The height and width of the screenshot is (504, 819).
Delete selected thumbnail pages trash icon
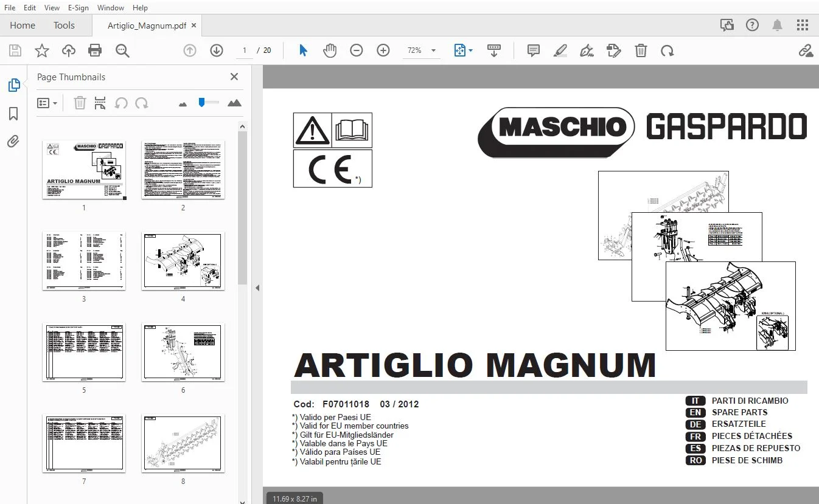80,103
